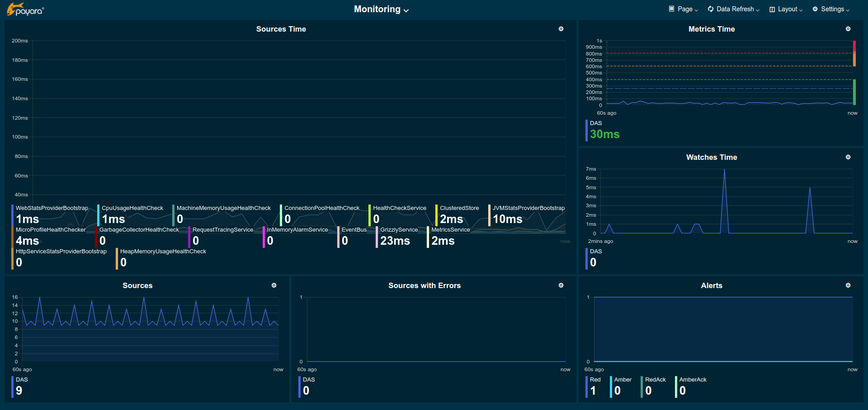Open the Page menu
Image resolution: width=868 pixels, height=410 pixels.
684,9
